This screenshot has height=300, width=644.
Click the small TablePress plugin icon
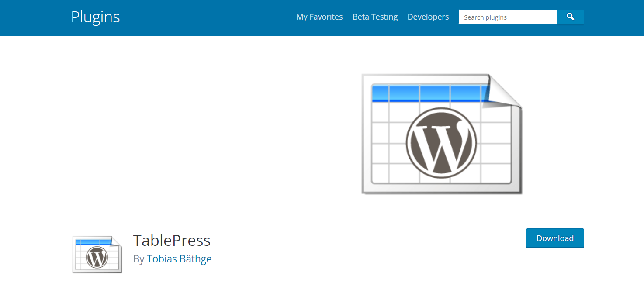(x=97, y=255)
